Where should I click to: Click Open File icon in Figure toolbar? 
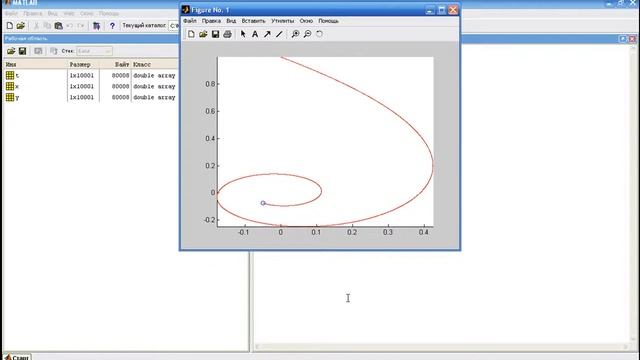(203, 34)
